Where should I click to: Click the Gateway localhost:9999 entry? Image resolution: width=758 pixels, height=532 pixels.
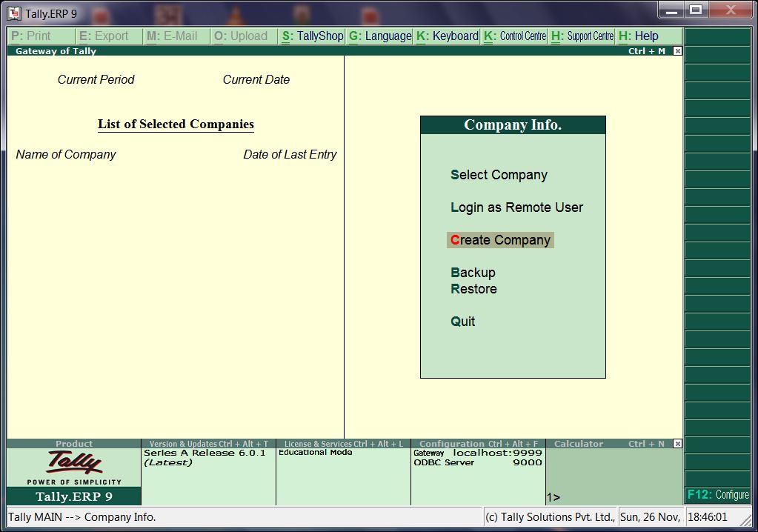pyautogui.click(x=478, y=453)
